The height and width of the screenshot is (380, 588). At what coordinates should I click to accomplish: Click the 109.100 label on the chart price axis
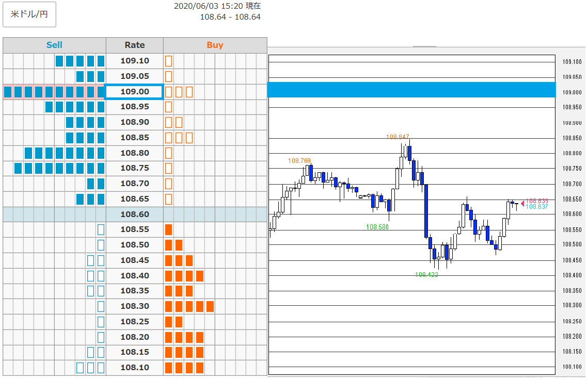pyautogui.click(x=572, y=62)
